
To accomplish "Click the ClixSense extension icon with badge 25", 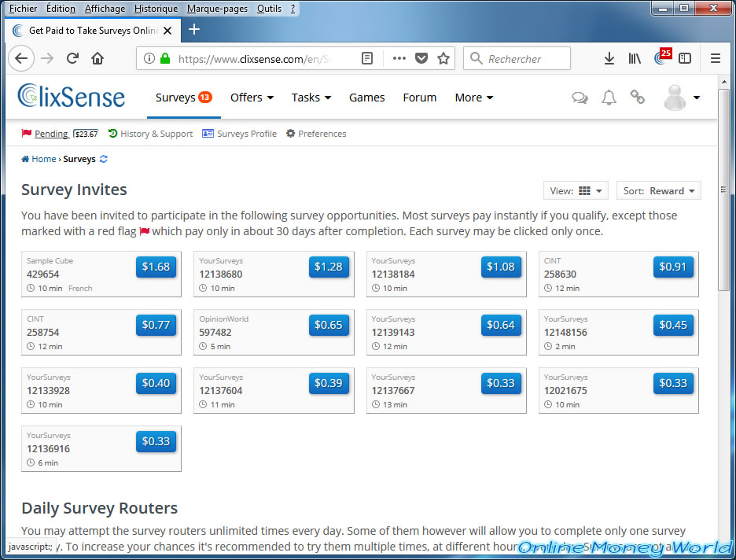I will [x=662, y=57].
